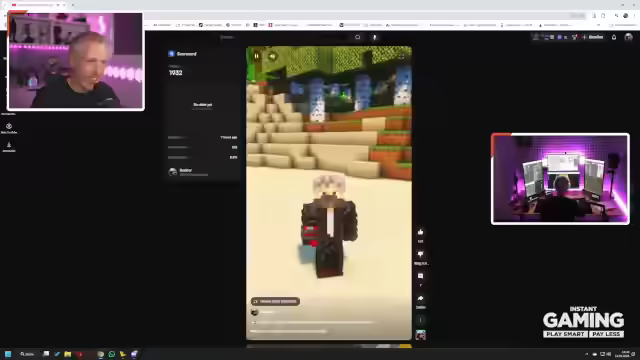Viewport: 640px width, 360px height.
Task: Open the channel avatar in video overlay
Action: click(255, 312)
